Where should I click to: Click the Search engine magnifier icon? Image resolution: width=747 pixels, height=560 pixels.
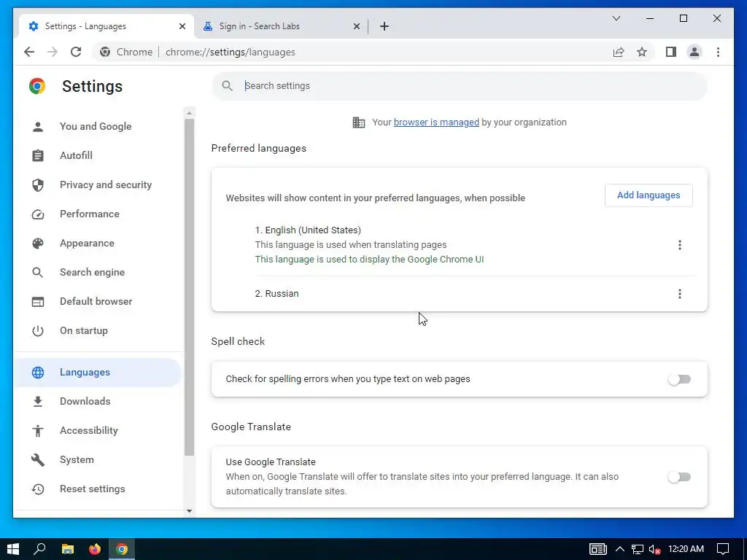(x=38, y=273)
